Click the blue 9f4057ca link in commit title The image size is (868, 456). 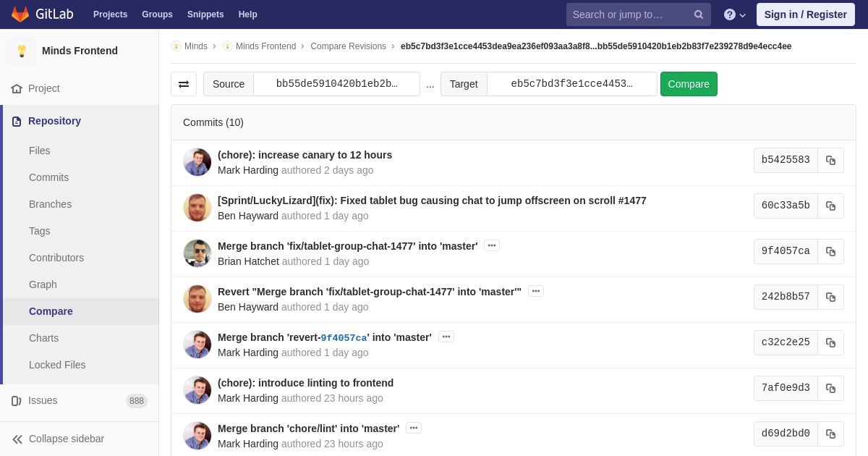pos(344,338)
